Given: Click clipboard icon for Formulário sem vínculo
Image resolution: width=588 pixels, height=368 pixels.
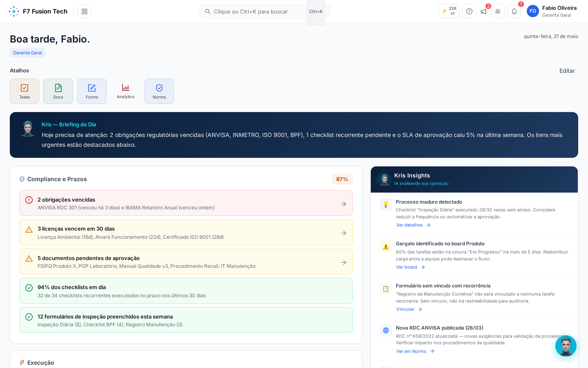Looking at the screenshot, I should click(386, 289).
